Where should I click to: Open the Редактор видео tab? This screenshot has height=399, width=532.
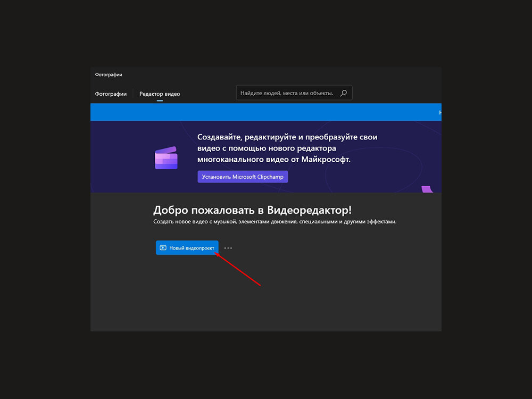pyautogui.click(x=160, y=94)
